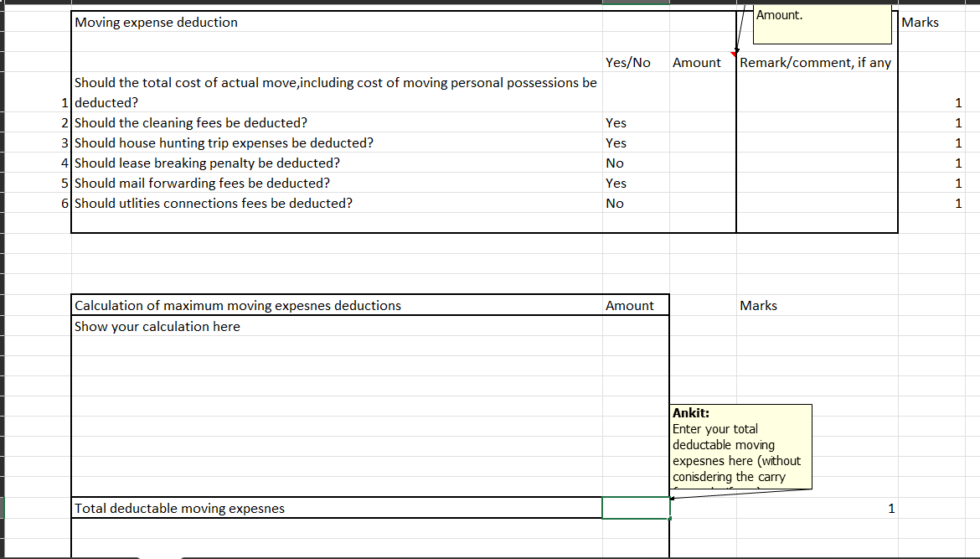980x559 pixels.
Task: Click the green highlighted Amount cell
Action: tap(635, 508)
